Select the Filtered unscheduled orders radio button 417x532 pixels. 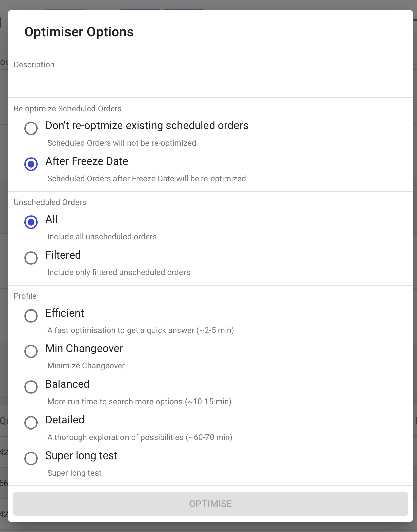(31, 258)
